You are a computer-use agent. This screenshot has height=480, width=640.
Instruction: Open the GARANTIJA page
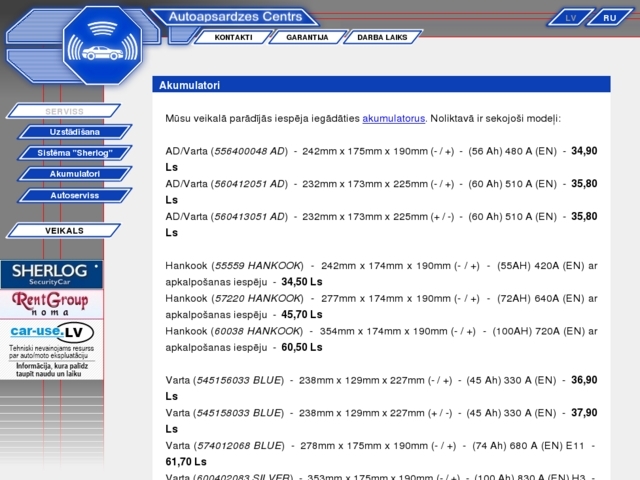(307, 37)
